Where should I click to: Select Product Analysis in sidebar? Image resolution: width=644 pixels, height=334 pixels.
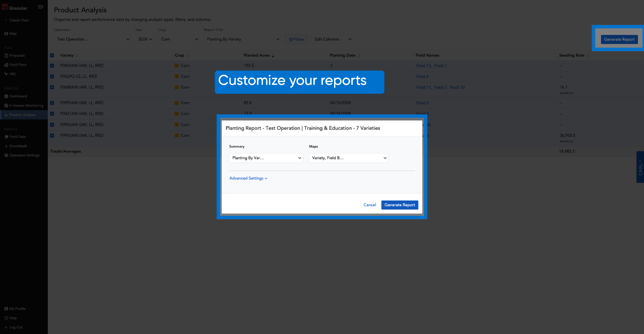(22, 115)
